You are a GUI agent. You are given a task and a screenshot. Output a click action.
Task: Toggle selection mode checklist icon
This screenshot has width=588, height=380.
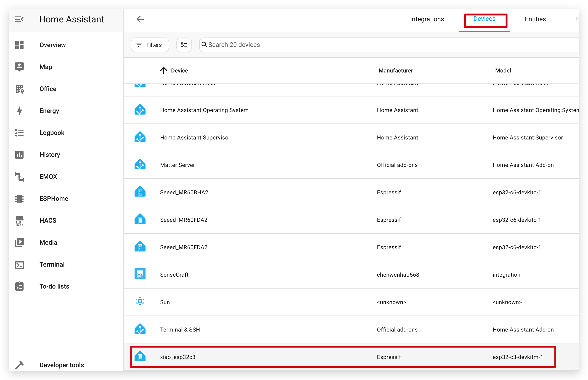[x=184, y=45]
